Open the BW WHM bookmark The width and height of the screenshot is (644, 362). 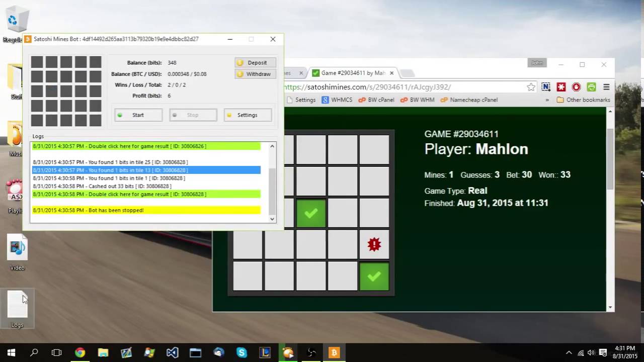click(x=417, y=100)
